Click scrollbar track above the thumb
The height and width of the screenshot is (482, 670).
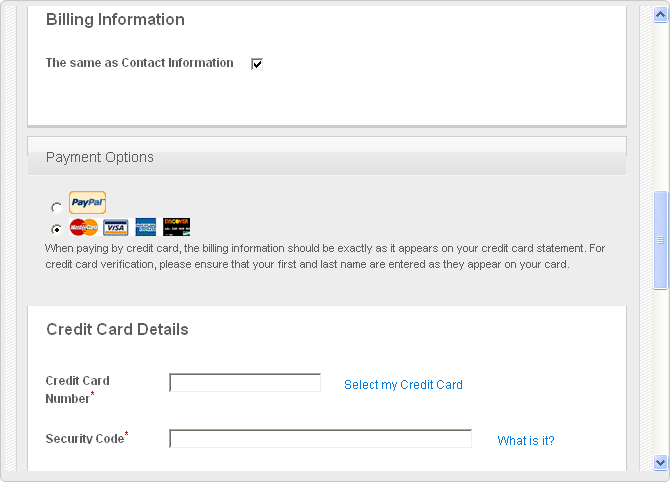click(660, 107)
